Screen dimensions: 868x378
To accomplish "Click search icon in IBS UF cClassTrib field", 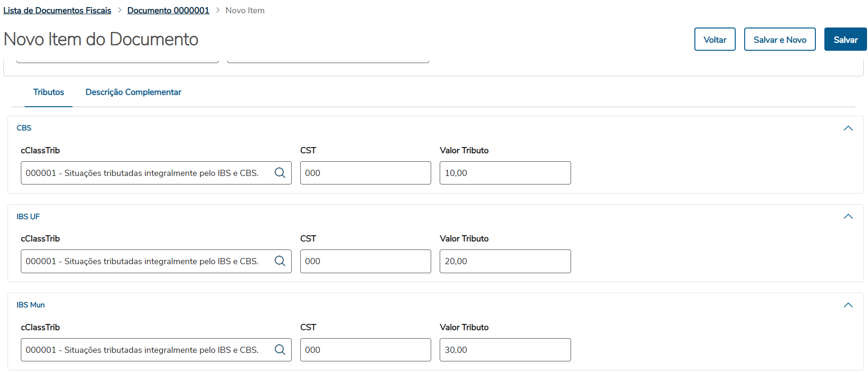I will click(x=280, y=261).
